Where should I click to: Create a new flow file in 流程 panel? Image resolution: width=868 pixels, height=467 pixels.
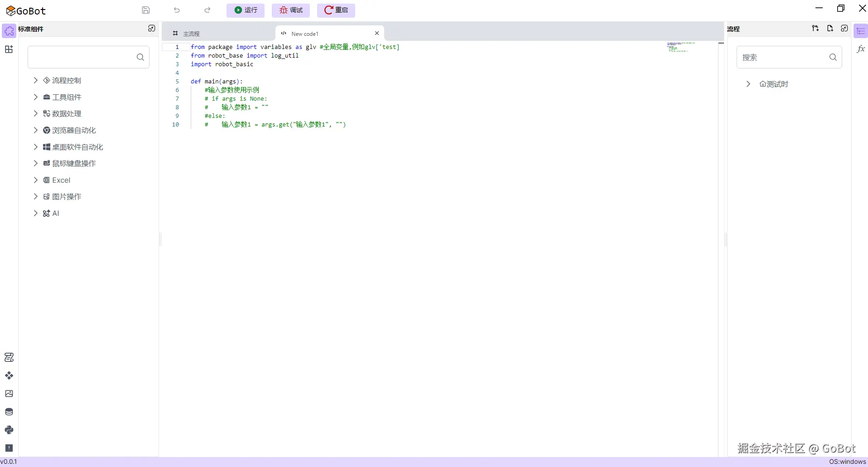(x=830, y=29)
